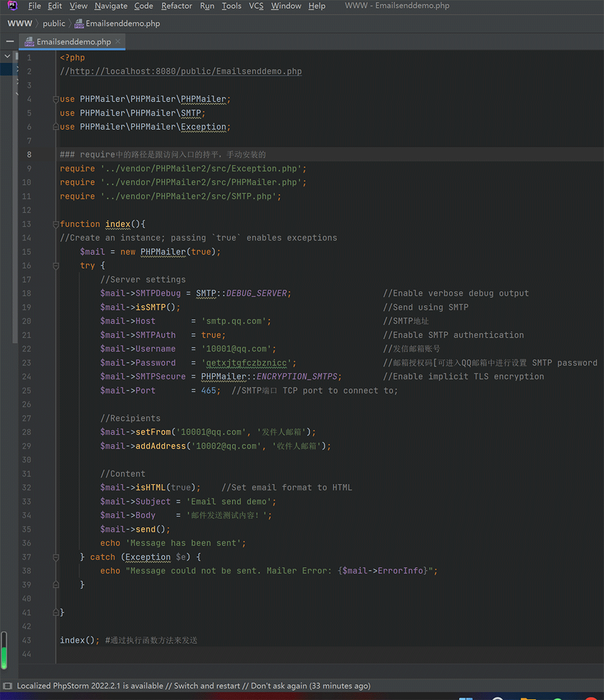Click the 'public' breadcrumb folder
Screen dimensions: 604x700
point(54,24)
